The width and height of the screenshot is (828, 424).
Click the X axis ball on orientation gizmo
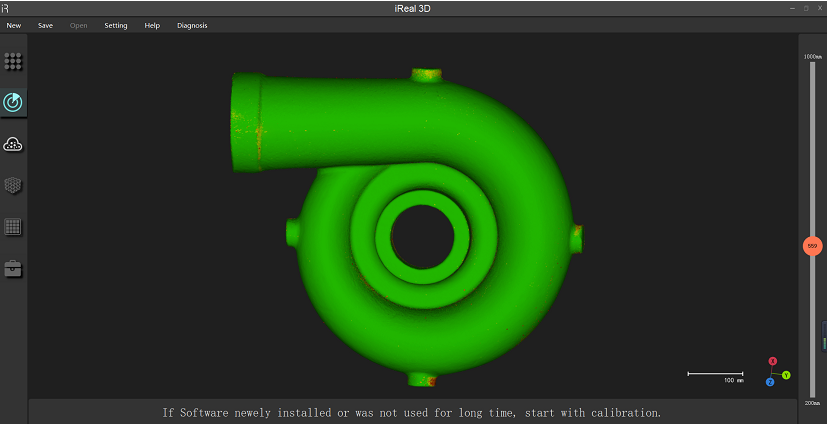(773, 361)
